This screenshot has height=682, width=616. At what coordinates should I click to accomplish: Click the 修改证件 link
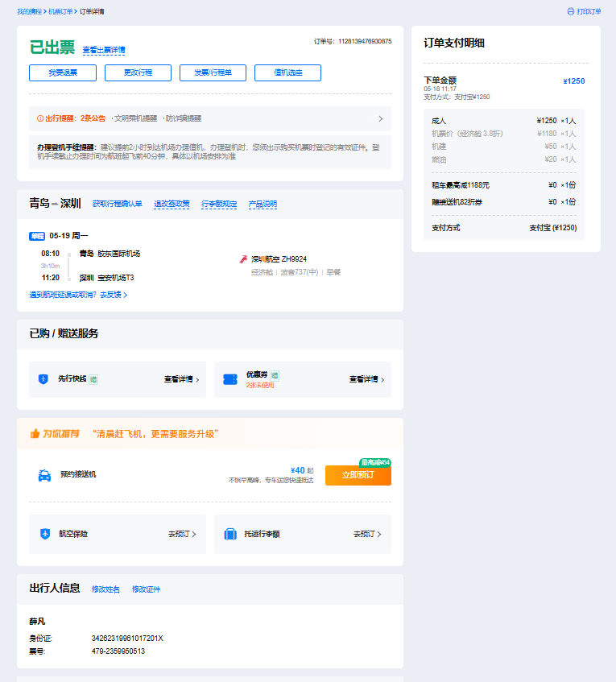tap(146, 589)
